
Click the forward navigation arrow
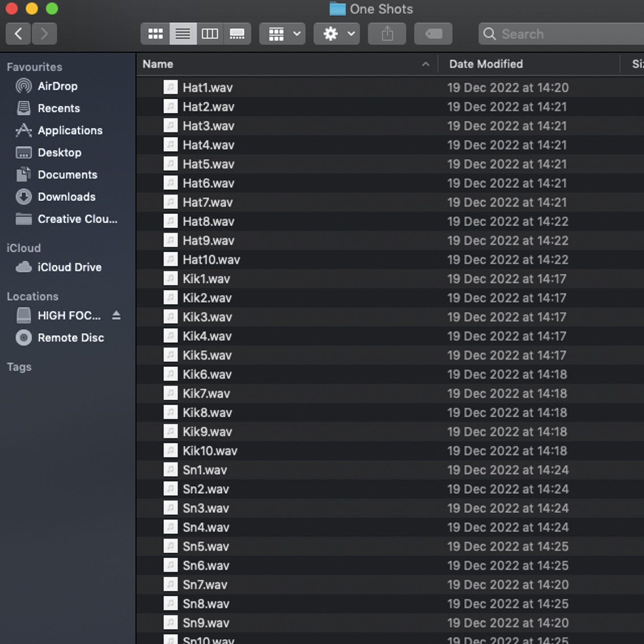44,34
